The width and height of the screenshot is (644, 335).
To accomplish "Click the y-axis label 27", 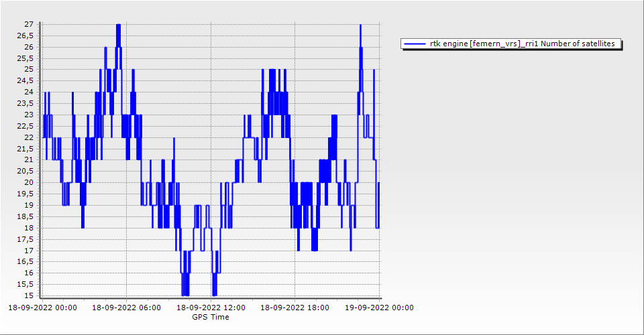I will tap(29, 24).
